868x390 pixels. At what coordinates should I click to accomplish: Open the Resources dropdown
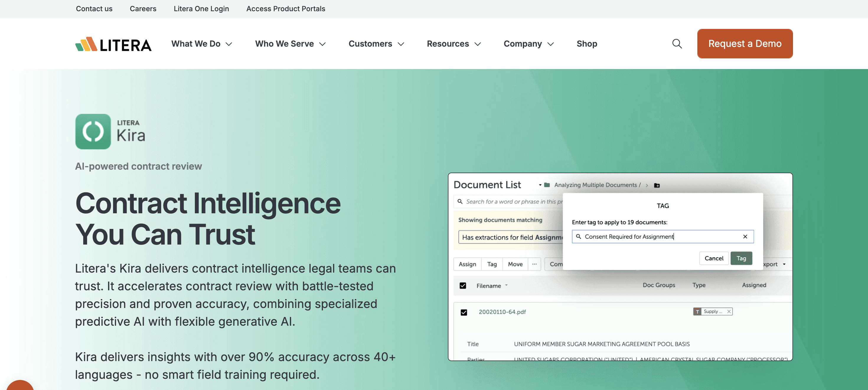pyautogui.click(x=453, y=44)
